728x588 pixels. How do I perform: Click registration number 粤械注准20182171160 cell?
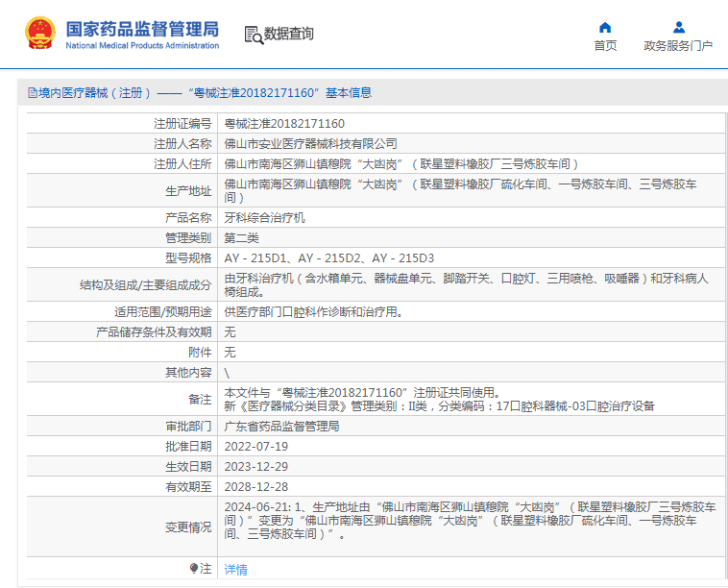(284, 124)
